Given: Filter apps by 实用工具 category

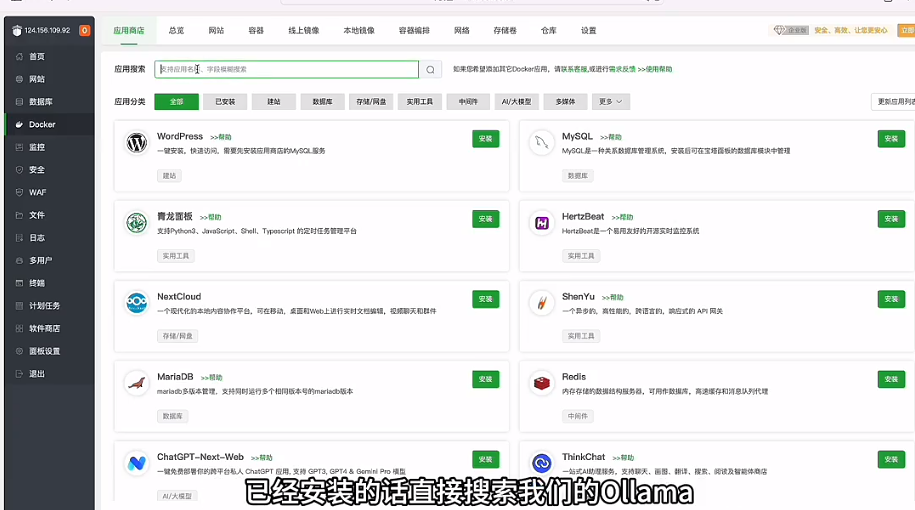Looking at the screenshot, I should [x=420, y=102].
